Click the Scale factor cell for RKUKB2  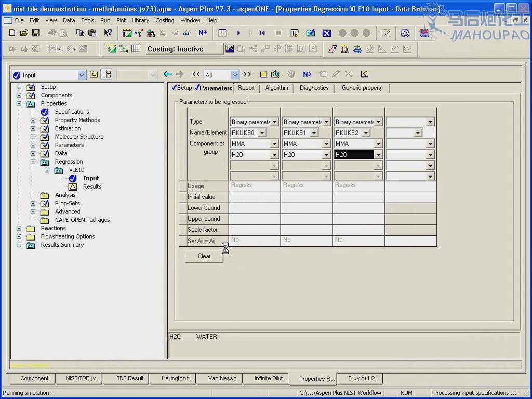(358, 230)
